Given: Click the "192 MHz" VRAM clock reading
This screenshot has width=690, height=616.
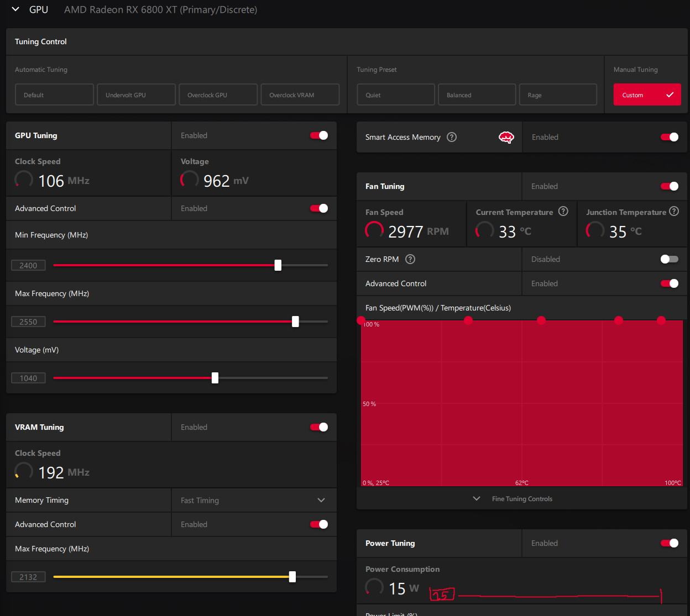Looking at the screenshot, I should (x=64, y=472).
